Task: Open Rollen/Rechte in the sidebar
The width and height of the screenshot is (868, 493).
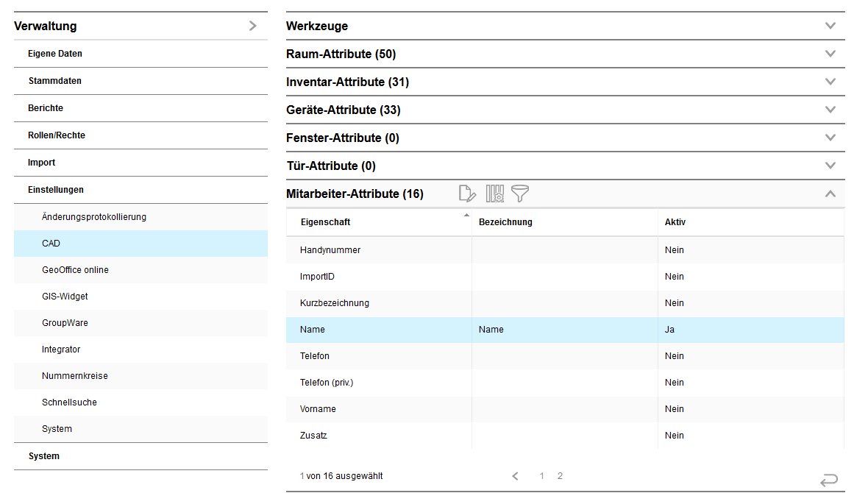Action: [57, 135]
